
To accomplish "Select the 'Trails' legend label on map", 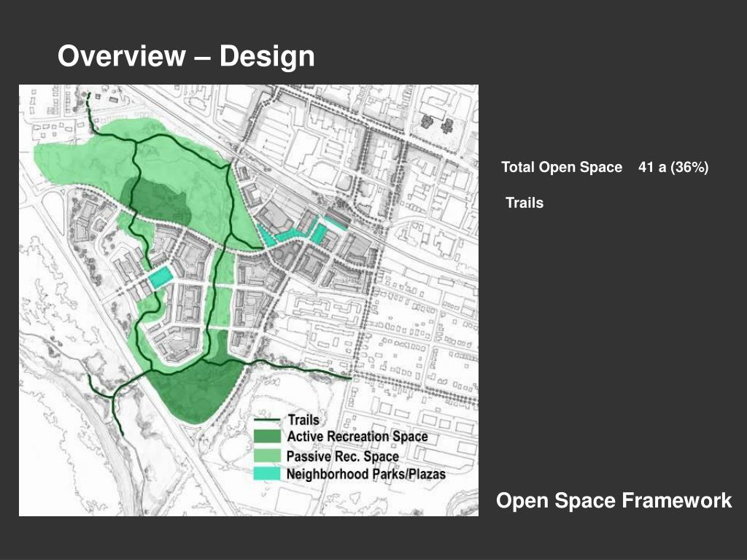I will [303, 420].
